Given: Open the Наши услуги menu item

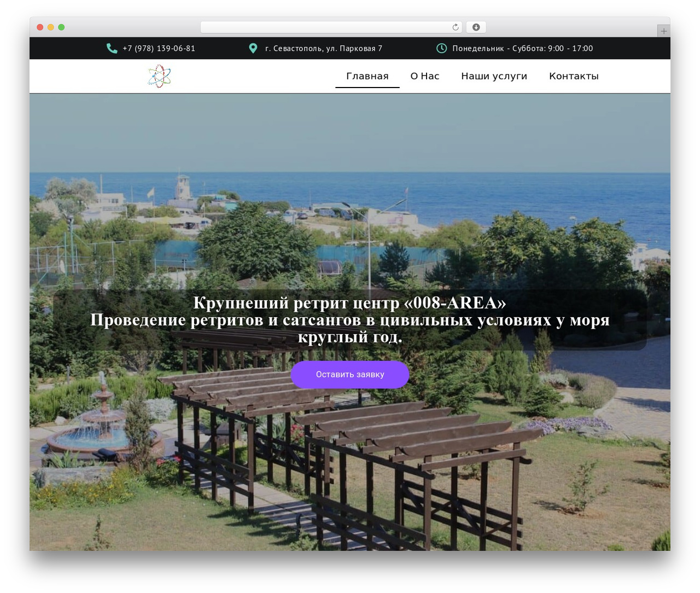Looking at the screenshot, I should 494,76.
